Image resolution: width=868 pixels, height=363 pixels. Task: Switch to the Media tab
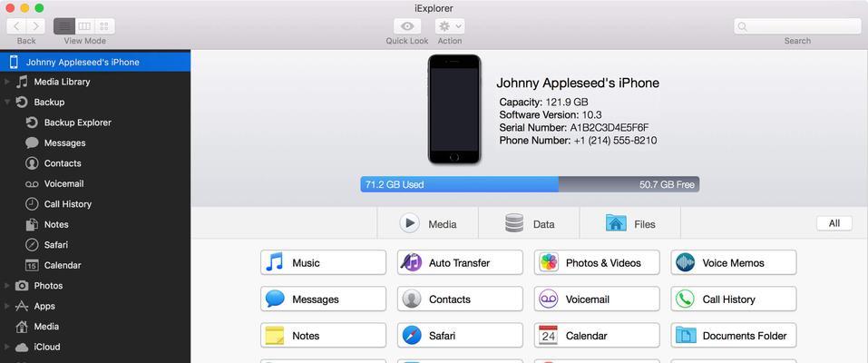click(428, 223)
